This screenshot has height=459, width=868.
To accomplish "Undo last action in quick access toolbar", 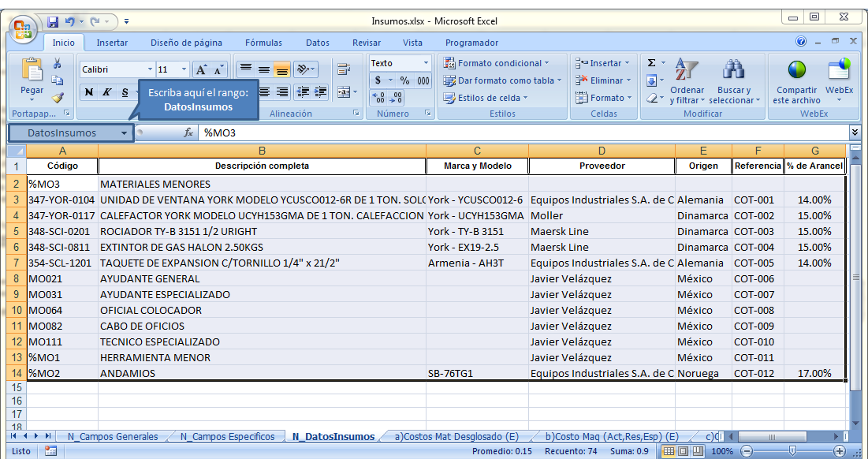I will tap(69, 21).
